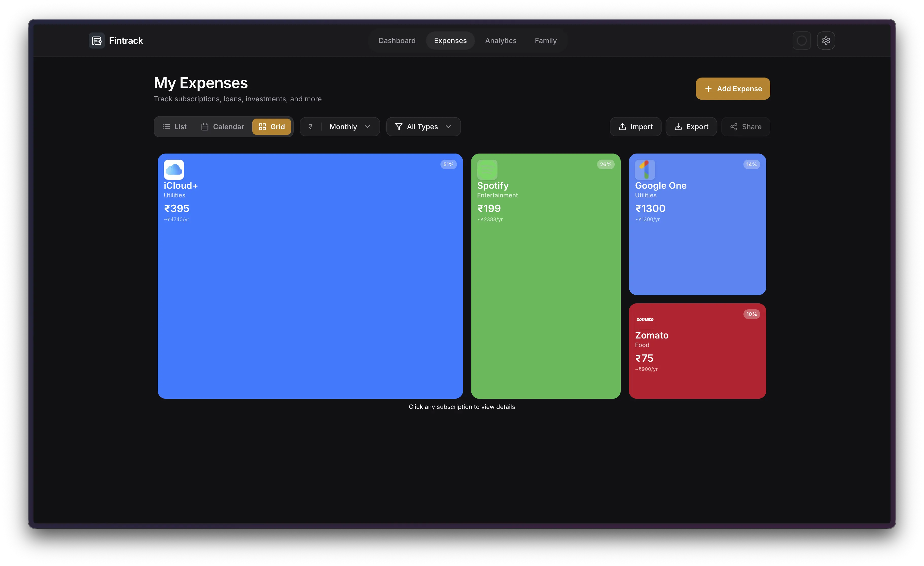Open the iCloud+ subscription card

[310, 276]
